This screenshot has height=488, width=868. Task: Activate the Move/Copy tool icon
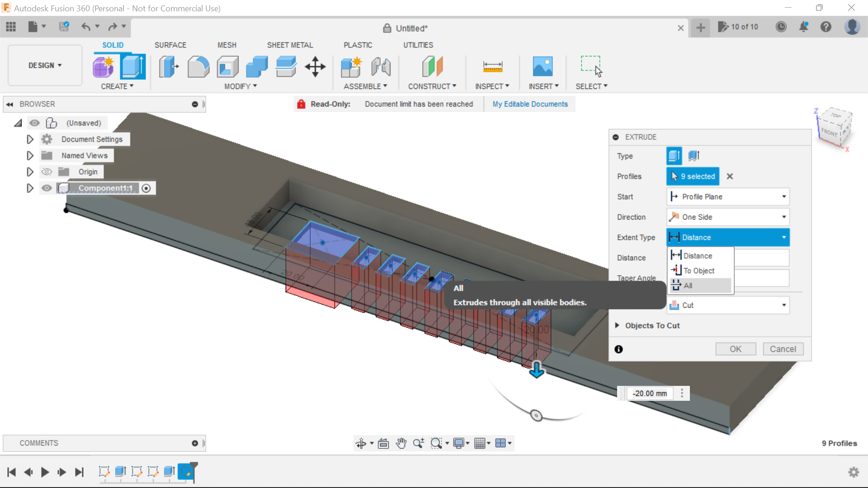point(315,67)
